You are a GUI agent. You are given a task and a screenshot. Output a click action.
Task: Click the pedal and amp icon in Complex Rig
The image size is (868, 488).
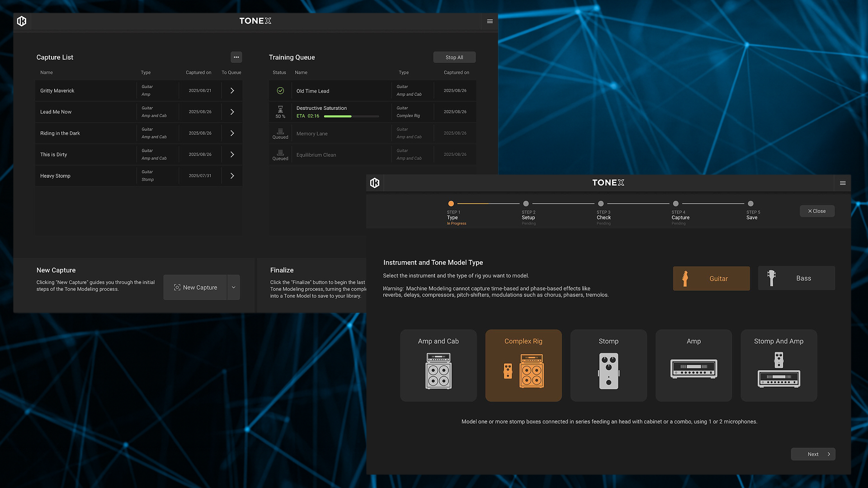coord(524,371)
